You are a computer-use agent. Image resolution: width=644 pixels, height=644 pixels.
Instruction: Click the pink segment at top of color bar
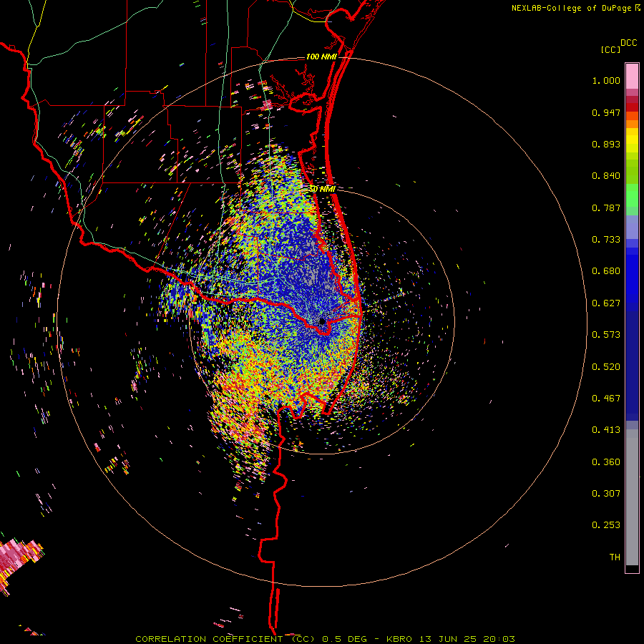click(632, 77)
